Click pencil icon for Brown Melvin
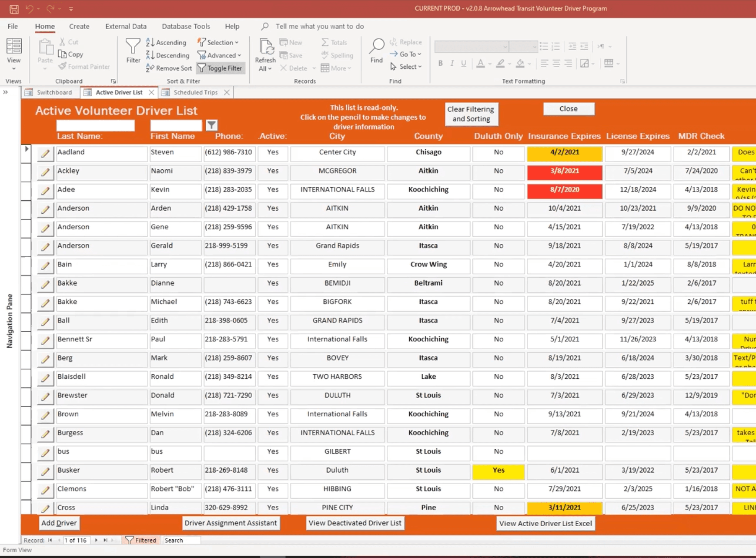The width and height of the screenshot is (756, 558). pos(45,416)
